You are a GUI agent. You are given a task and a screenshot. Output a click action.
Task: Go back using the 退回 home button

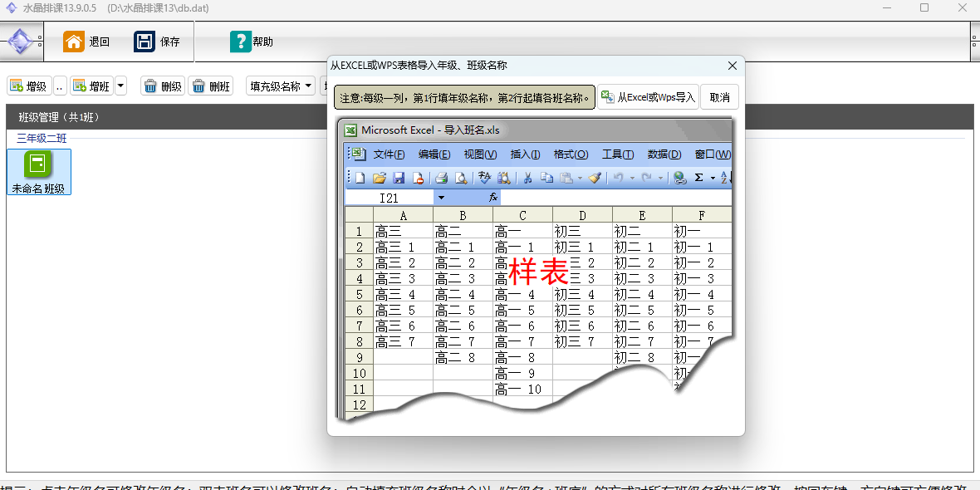click(87, 42)
